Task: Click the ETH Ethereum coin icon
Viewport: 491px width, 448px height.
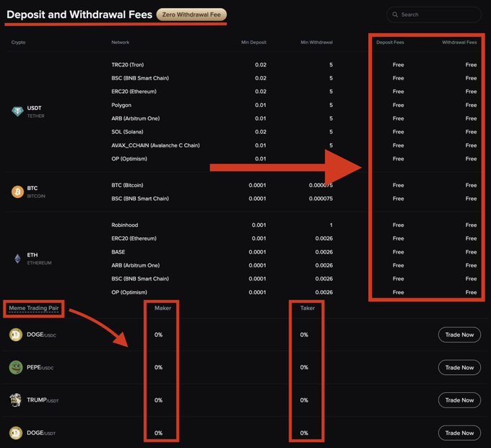Action: tap(17, 259)
